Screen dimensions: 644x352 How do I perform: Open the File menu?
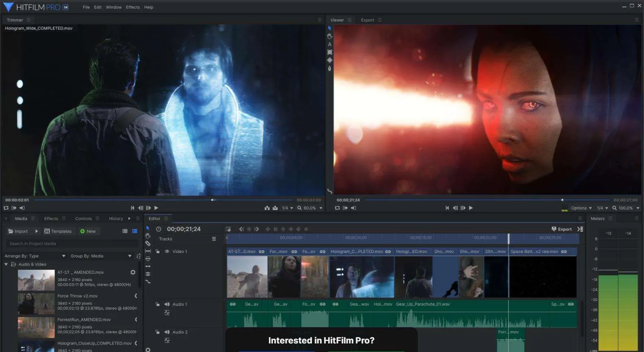pyautogui.click(x=86, y=7)
